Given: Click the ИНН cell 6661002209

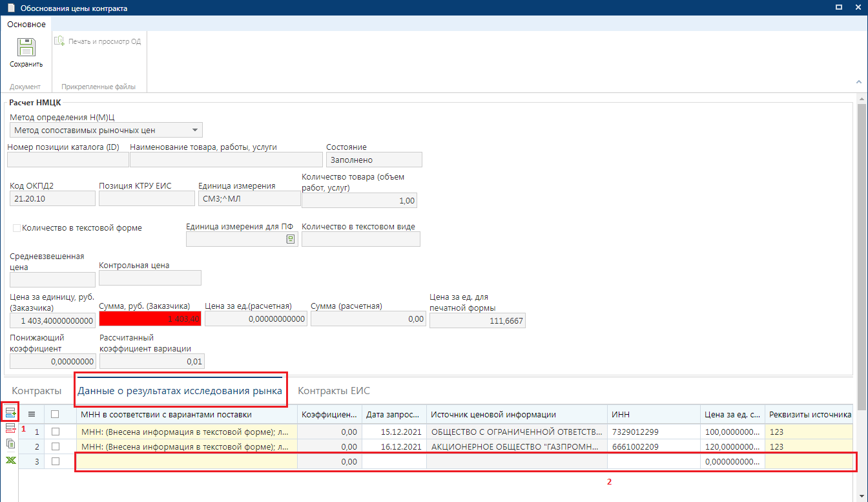Looking at the screenshot, I should tap(654, 446).
